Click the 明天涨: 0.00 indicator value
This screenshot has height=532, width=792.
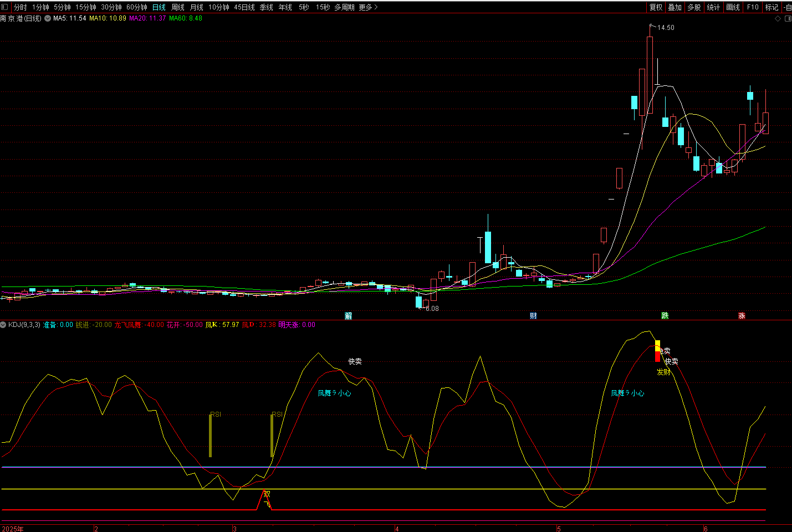(x=297, y=325)
